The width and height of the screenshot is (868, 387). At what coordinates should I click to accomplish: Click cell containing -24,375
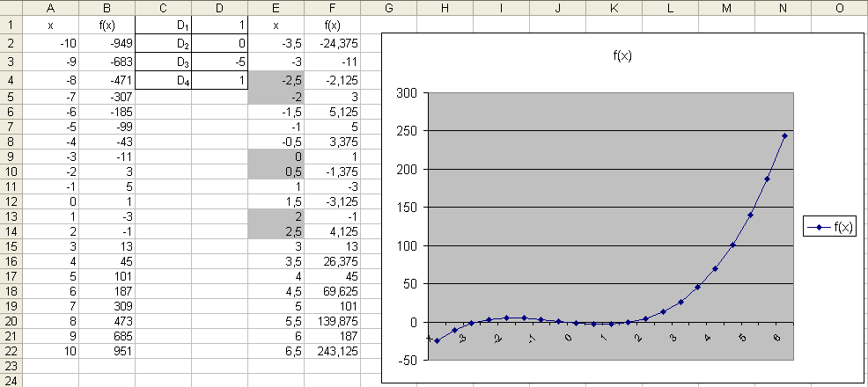pyautogui.click(x=332, y=43)
